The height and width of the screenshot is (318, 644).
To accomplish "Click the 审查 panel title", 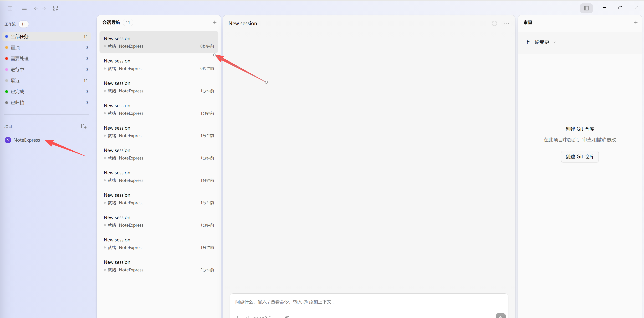I will tap(528, 23).
